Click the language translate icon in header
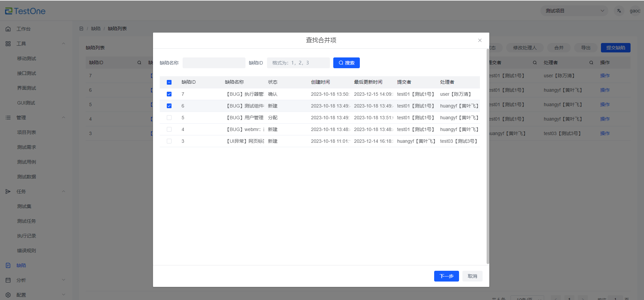The width and height of the screenshot is (644, 300). coord(619,11)
